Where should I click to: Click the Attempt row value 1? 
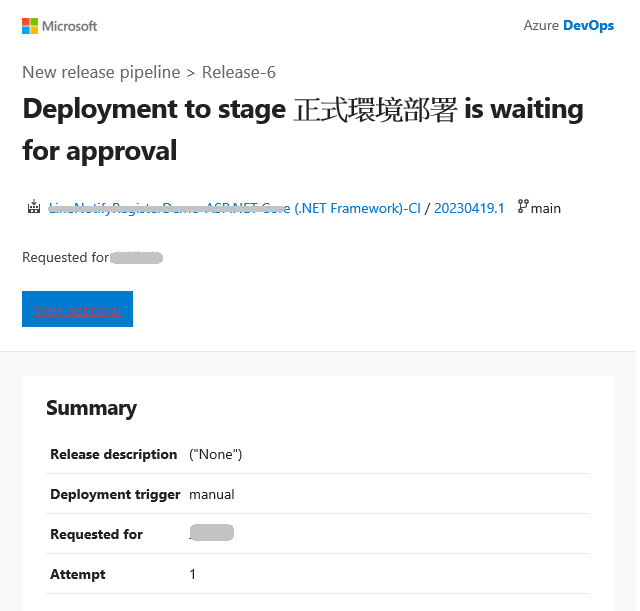coord(193,574)
